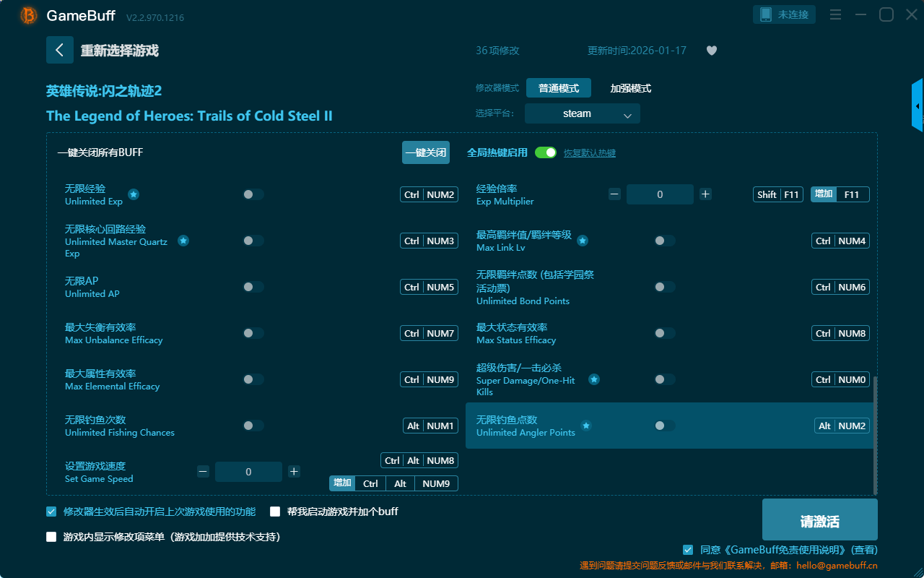Viewport: 924px width, 578px height.
Task: Decrease game speed with minus button
Action: tap(203, 472)
